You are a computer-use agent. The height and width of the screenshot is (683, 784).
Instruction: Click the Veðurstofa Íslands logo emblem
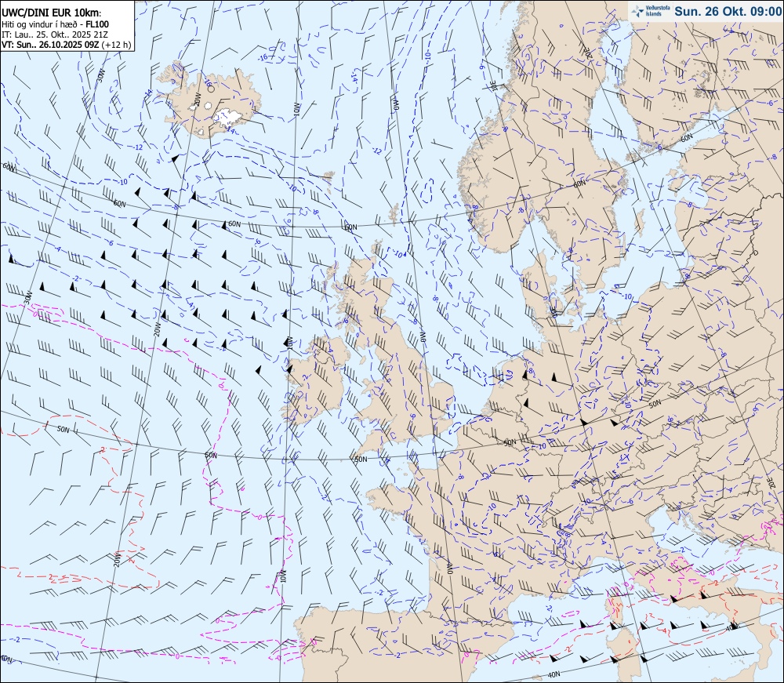(637, 10)
